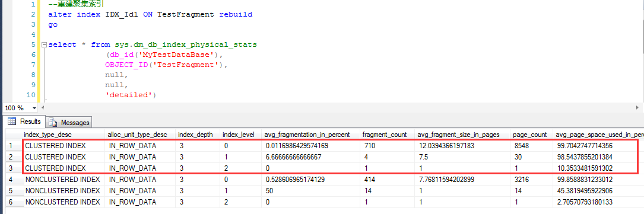Open the Messages tab
The height and width of the screenshot is (214, 644).
pyautogui.click(x=69, y=122)
